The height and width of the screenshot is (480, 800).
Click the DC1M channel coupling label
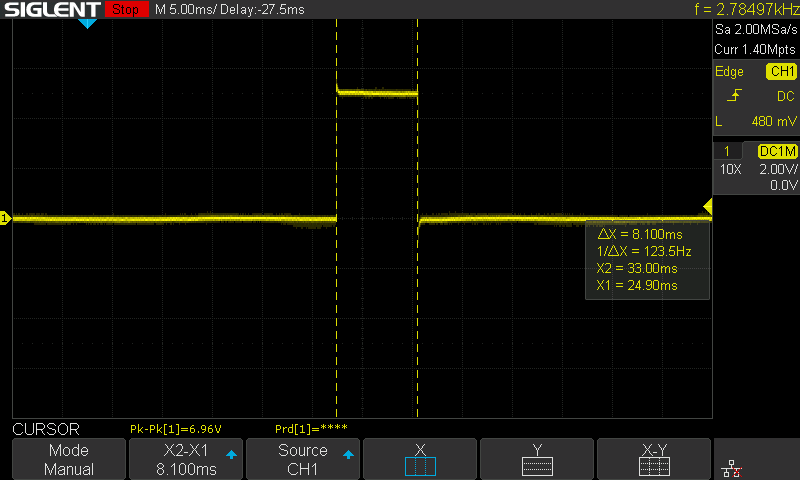(x=777, y=150)
